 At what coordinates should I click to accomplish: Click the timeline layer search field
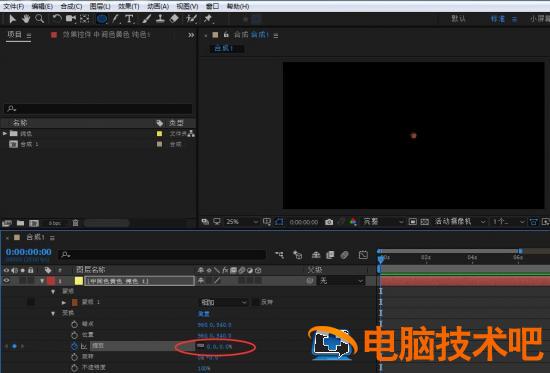162,255
